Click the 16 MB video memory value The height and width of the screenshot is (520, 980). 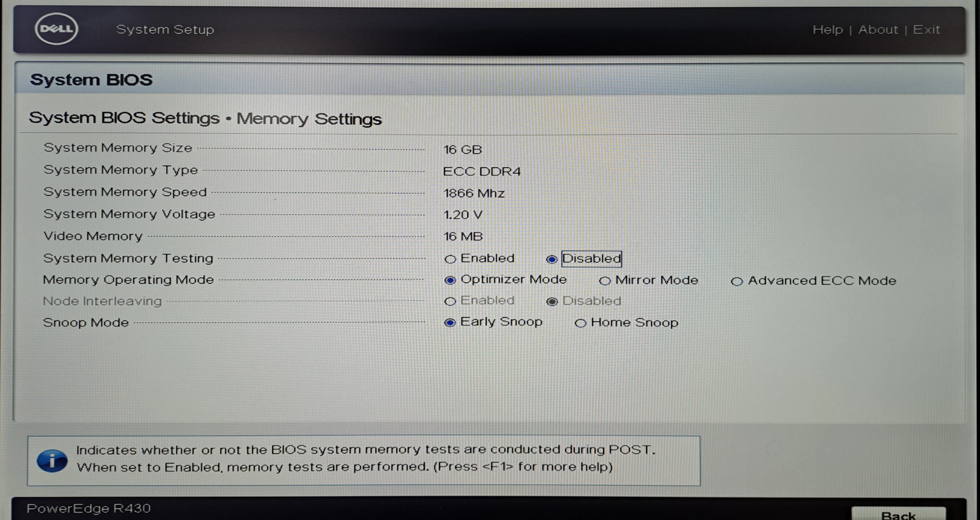pyautogui.click(x=463, y=236)
